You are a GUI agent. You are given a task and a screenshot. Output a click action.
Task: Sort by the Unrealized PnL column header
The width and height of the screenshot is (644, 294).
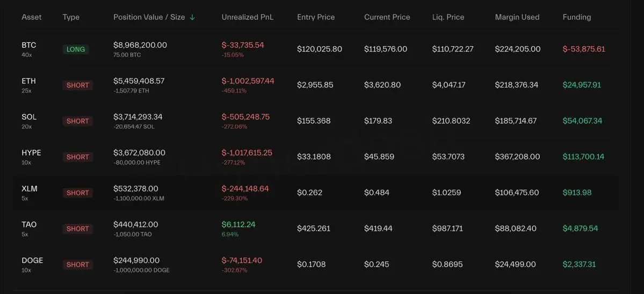[247, 17]
